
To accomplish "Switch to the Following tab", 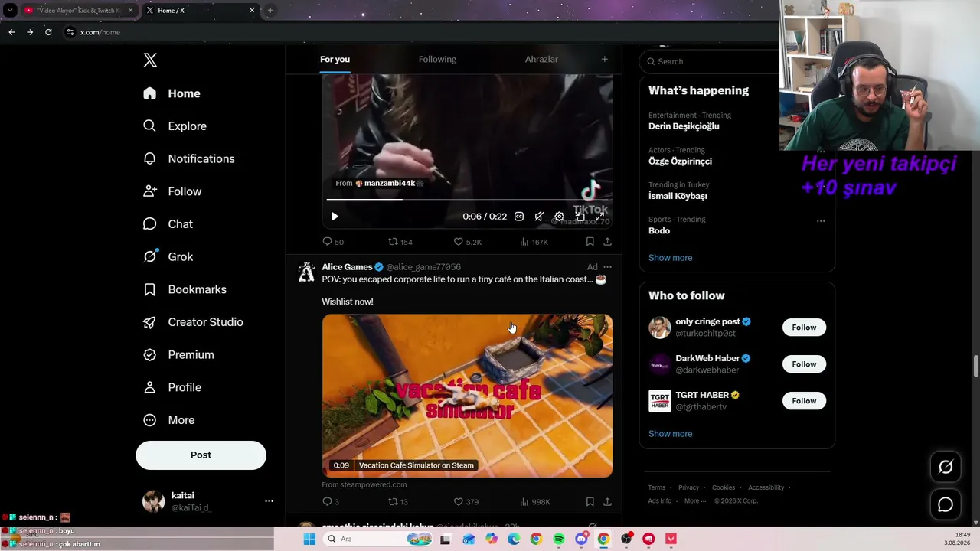I will coord(437,59).
